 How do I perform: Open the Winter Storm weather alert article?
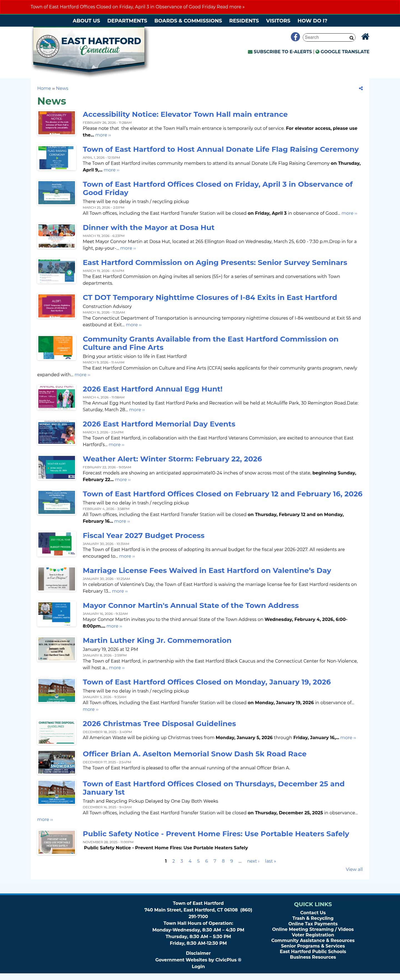pyautogui.click(x=172, y=459)
